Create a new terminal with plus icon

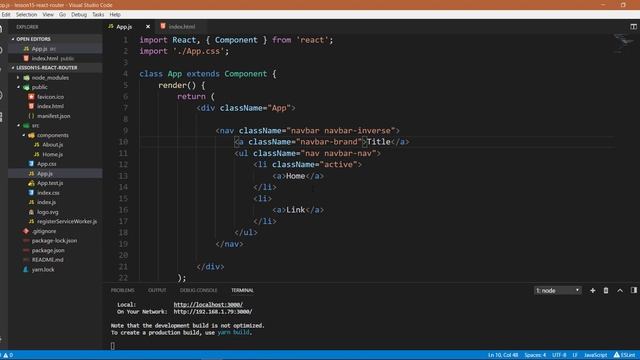592,290
